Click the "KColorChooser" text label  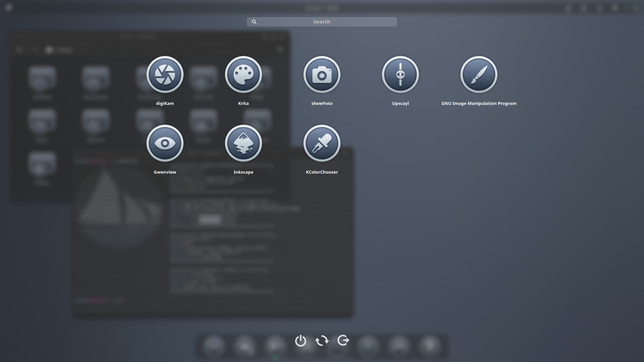tap(322, 172)
